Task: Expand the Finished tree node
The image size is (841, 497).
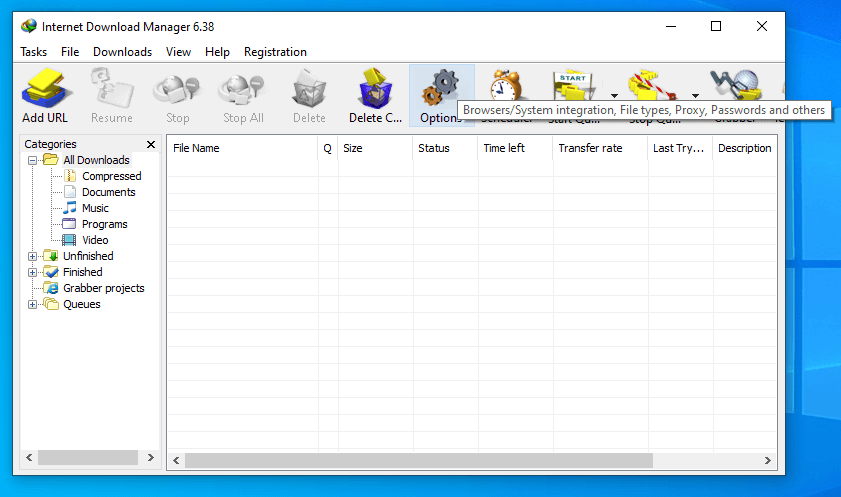Action: pos(33,272)
